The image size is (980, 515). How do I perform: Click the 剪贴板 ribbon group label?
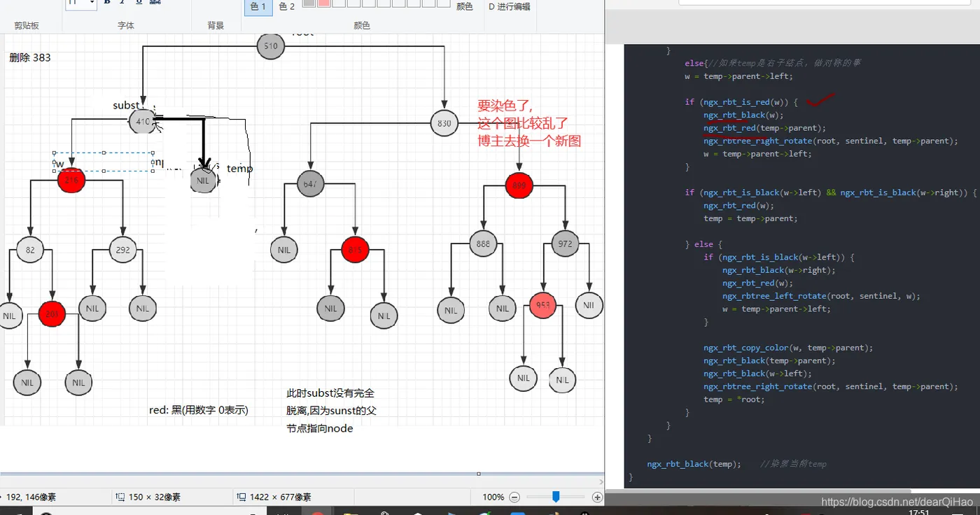point(27,25)
